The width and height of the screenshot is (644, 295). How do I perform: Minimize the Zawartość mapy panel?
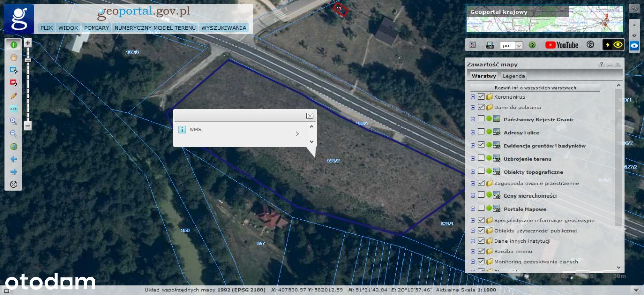pos(610,65)
